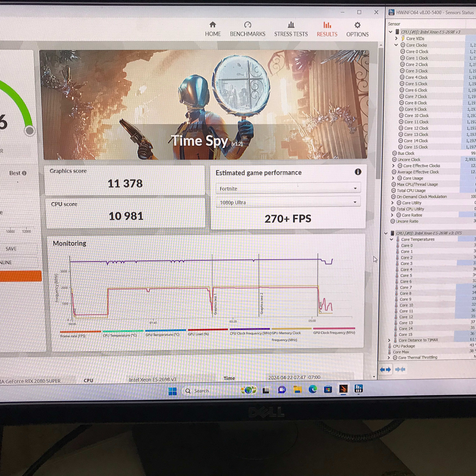Collapse Core Temperatures in HWiNFO

391,239
